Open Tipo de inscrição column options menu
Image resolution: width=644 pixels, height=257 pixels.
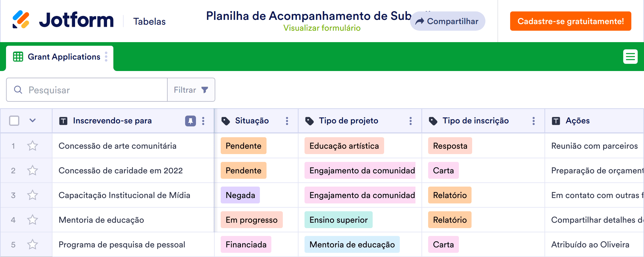[x=533, y=121]
